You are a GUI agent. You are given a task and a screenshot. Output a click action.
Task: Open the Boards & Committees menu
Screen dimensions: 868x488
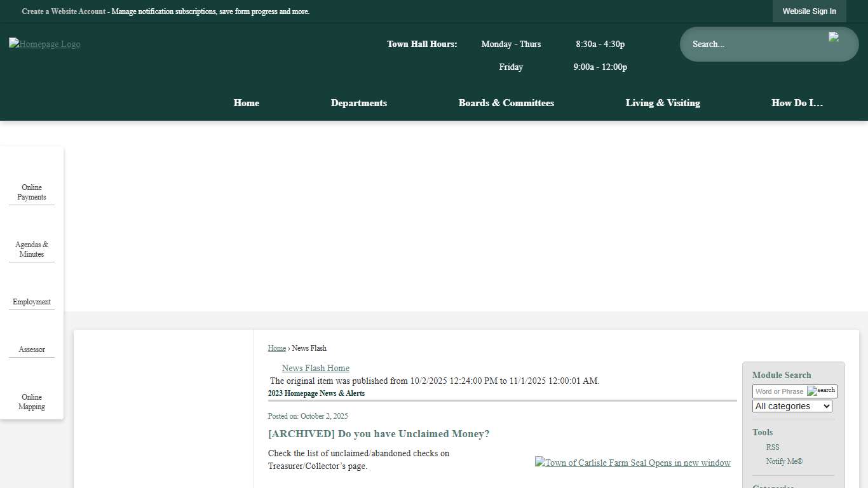[506, 103]
